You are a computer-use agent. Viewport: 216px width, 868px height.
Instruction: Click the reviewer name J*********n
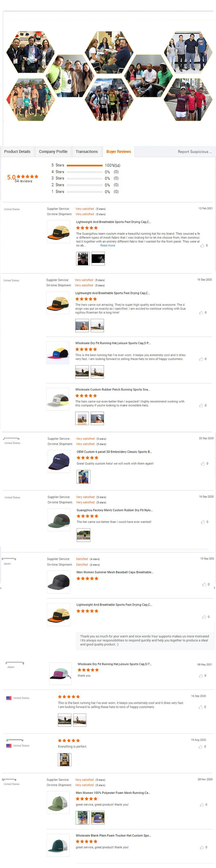click(x=11, y=439)
